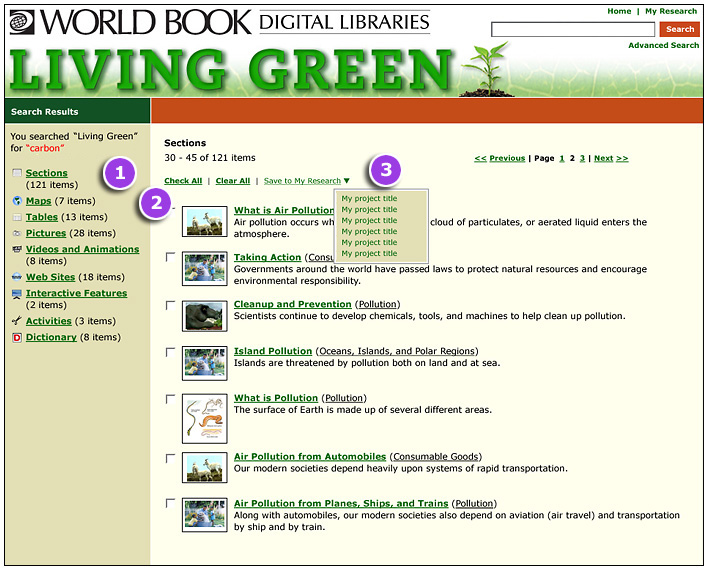This screenshot has height=574, width=710.
Task: Open the What is Air Pollution article
Action: tap(284, 210)
